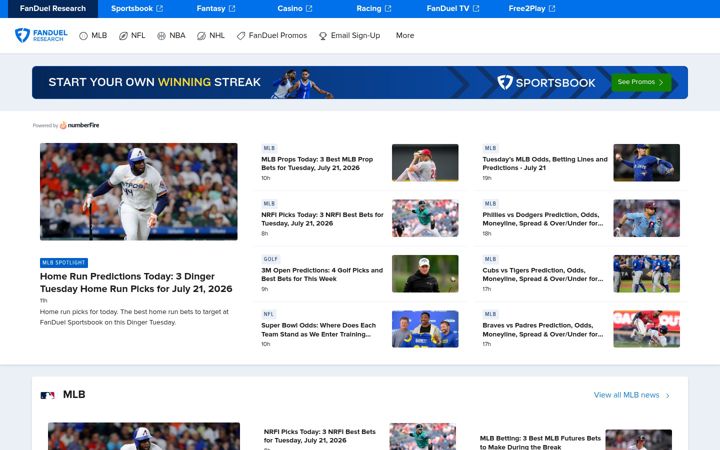Click the FanDuel TV external link icon

point(476,9)
